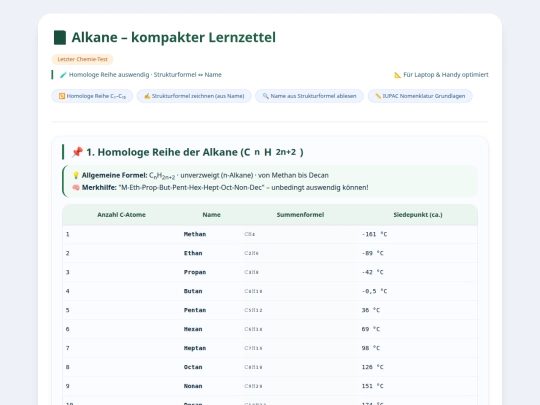
Task: Click the Anzahl C-Atome column header
Action: [121, 215]
